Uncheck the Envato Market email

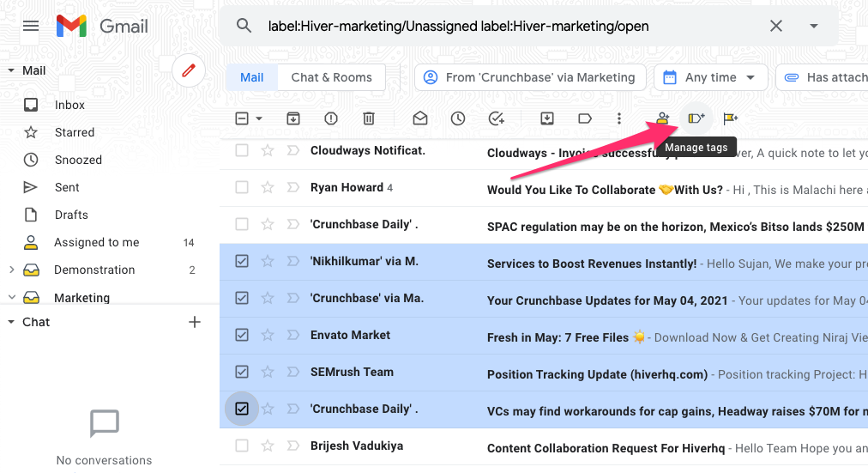[x=242, y=335]
